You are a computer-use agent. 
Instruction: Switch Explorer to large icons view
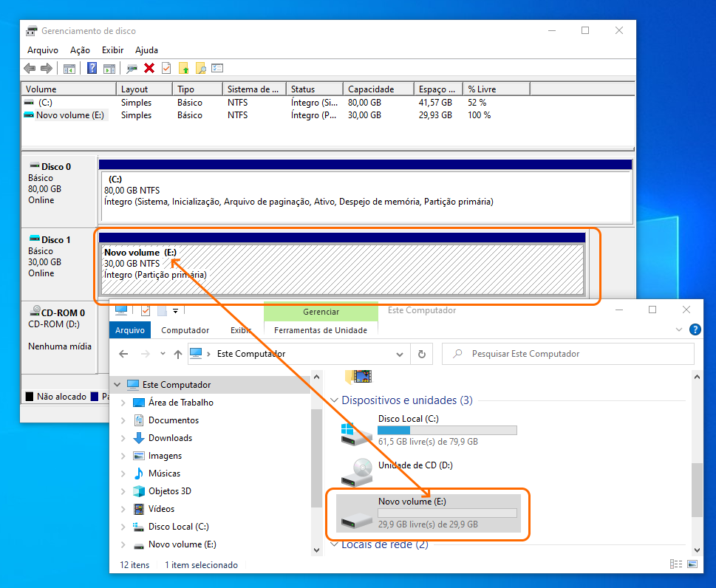pyautogui.click(x=692, y=564)
